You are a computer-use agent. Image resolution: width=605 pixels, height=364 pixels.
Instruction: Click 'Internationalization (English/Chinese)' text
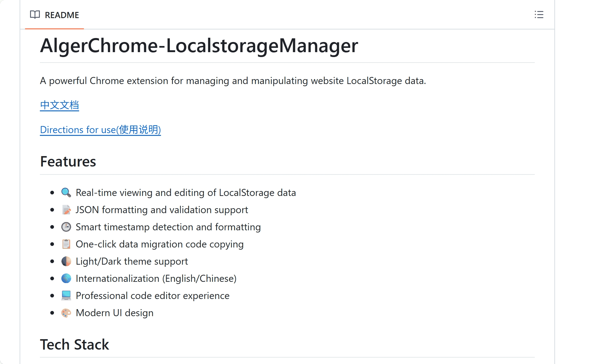(x=156, y=279)
